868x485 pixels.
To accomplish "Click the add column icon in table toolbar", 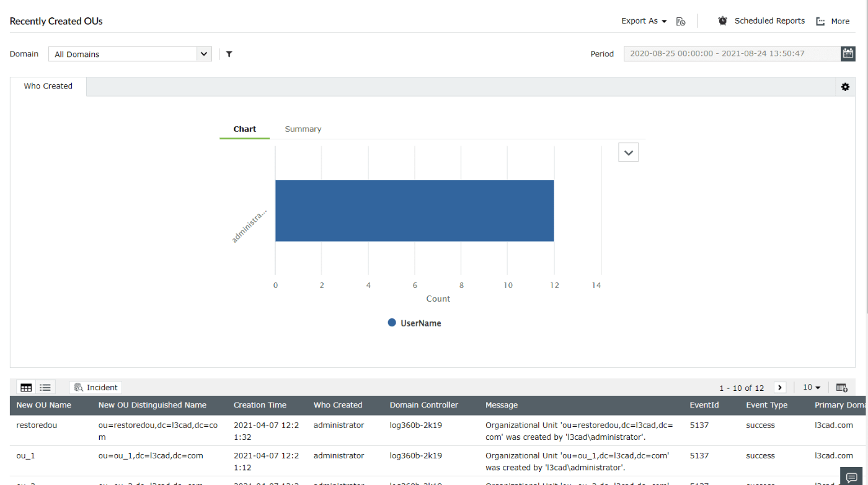I will click(x=842, y=387).
